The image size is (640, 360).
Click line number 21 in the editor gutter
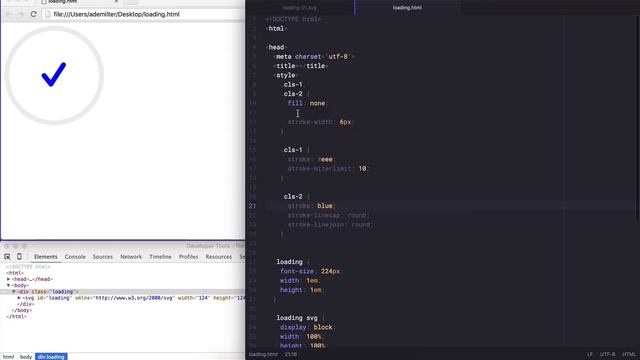252,206
